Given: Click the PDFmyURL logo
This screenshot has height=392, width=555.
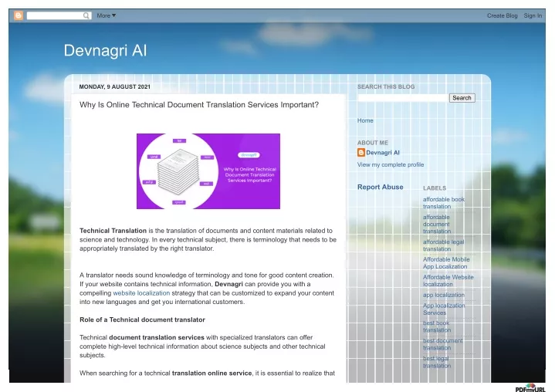Looking at the screenshot, I should (530, 387).
